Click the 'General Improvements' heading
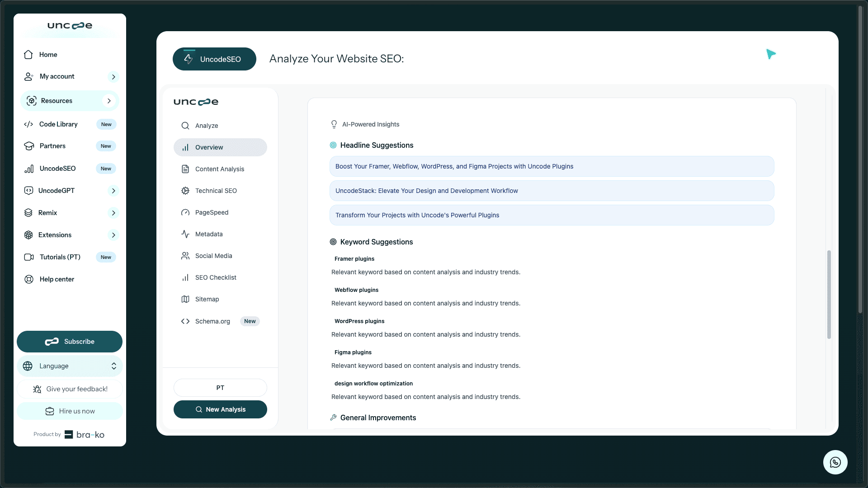868x488 pixels. [378, 418]
